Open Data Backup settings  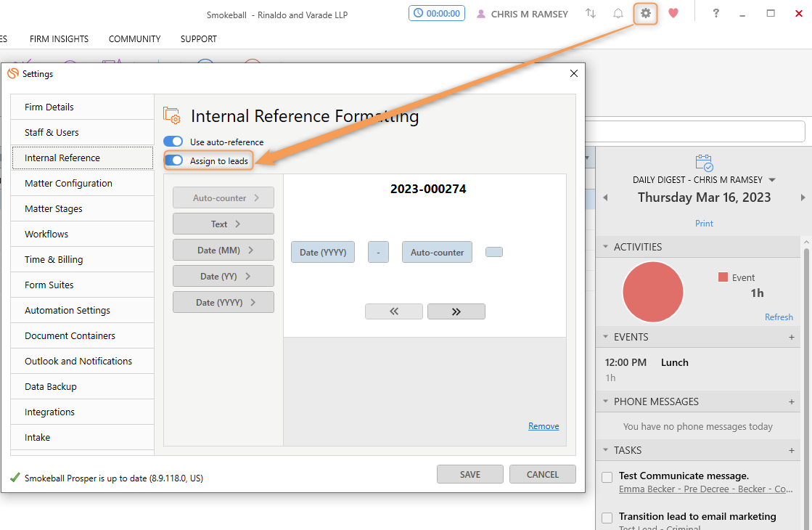tap(82, 386)
